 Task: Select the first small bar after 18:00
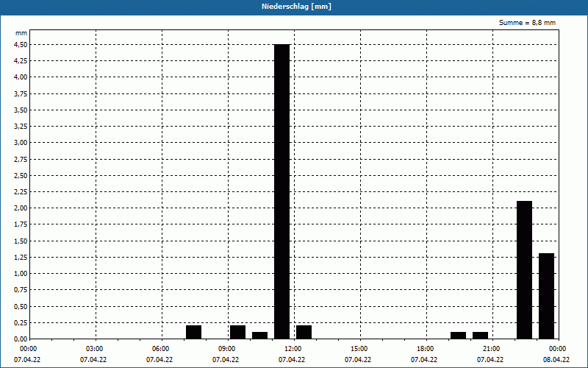click(458, 336)
